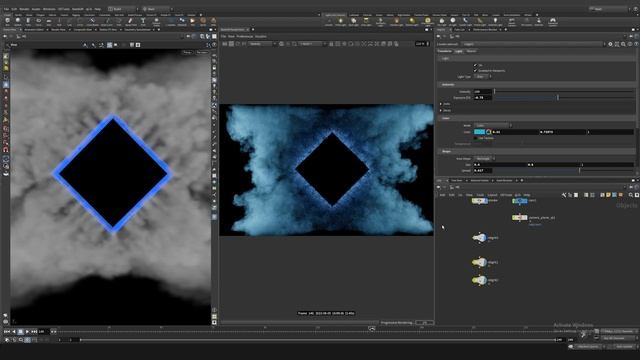Click the Play button on timeline
The height and width of the screenshot is (360, 640).
27,332
